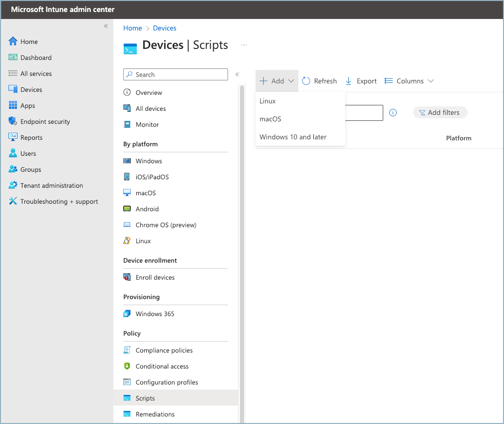Viewport: 504px width, 424px height.
Task: Click the info icon beside the search field
Action: (393, 113)
